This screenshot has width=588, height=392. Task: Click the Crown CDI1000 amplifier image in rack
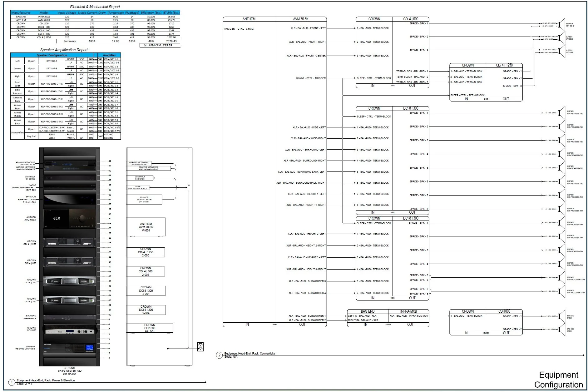pos(70,329)
